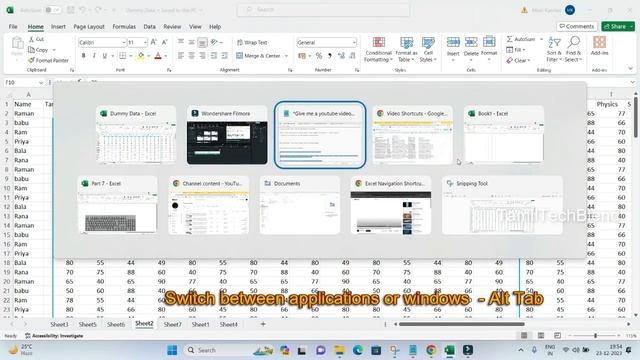Align text to center horizontally
This screenshot has width=640, height=360.
pyautogui.click(x=191, y=56)
